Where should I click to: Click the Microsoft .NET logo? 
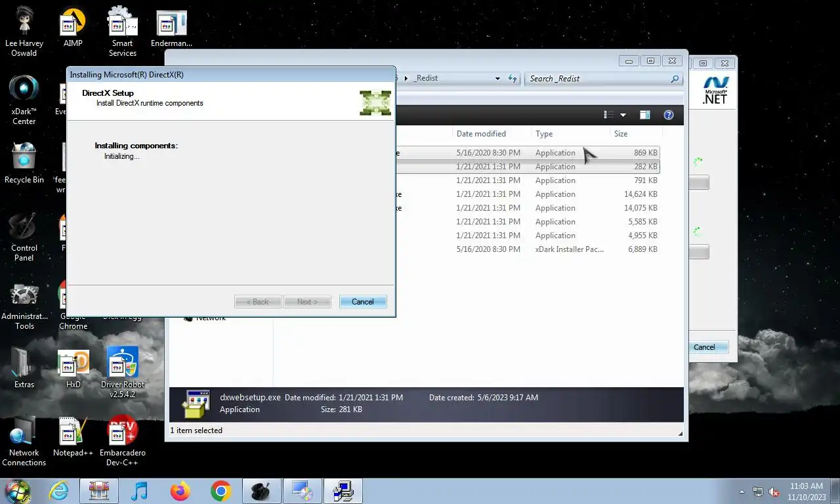pyautogui.click(x=715, y=90)
